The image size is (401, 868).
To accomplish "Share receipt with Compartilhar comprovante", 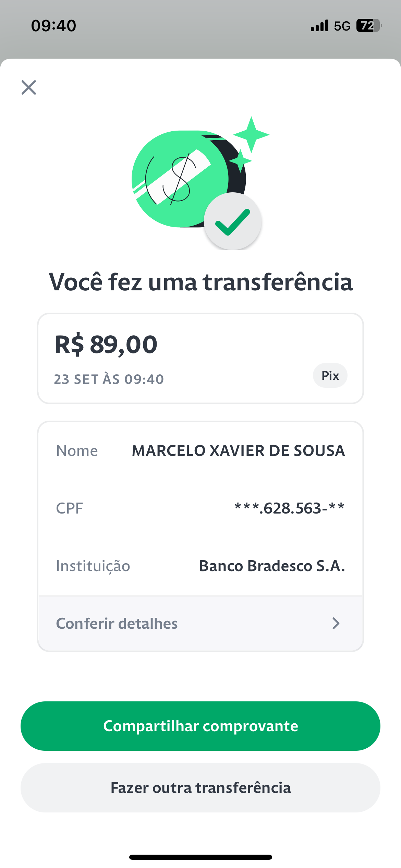I will (200, 726).
